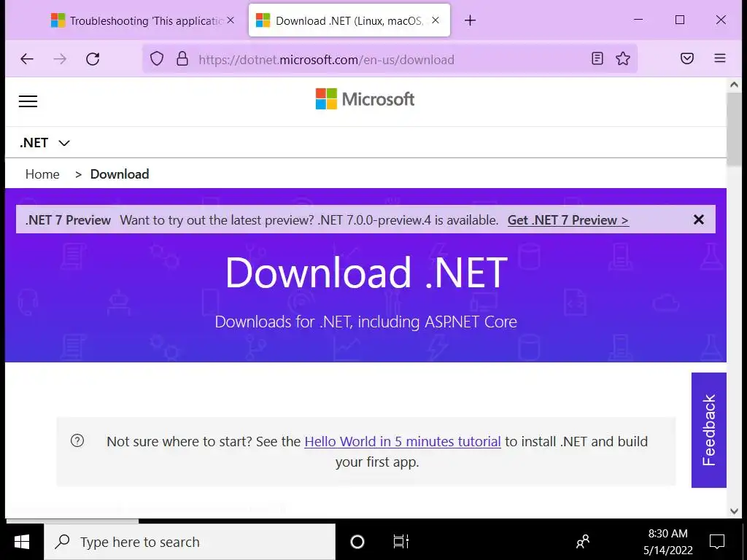The height and width of the screenshot is (560, 747).
Task: Reload the current page
Action: pos(93,59)
